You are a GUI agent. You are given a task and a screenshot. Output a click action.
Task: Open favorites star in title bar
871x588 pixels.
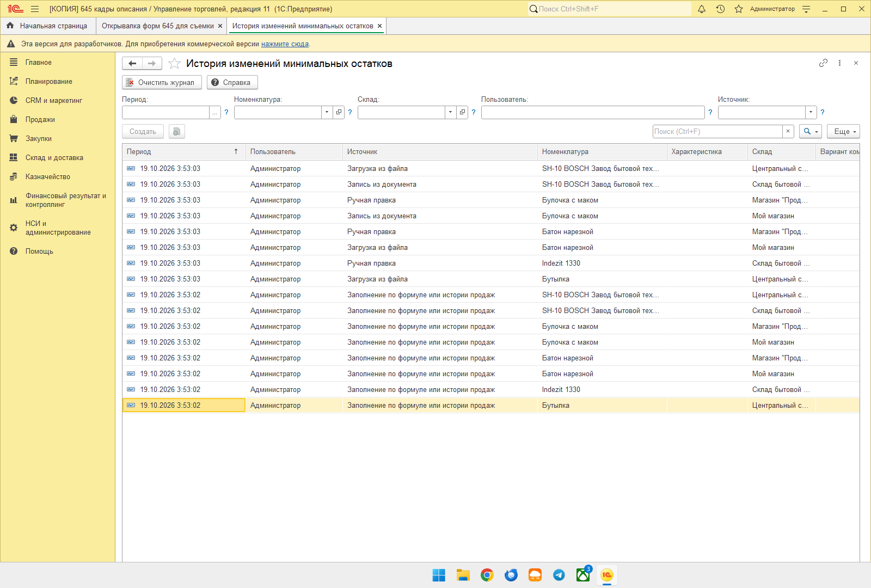click(739, 9)
